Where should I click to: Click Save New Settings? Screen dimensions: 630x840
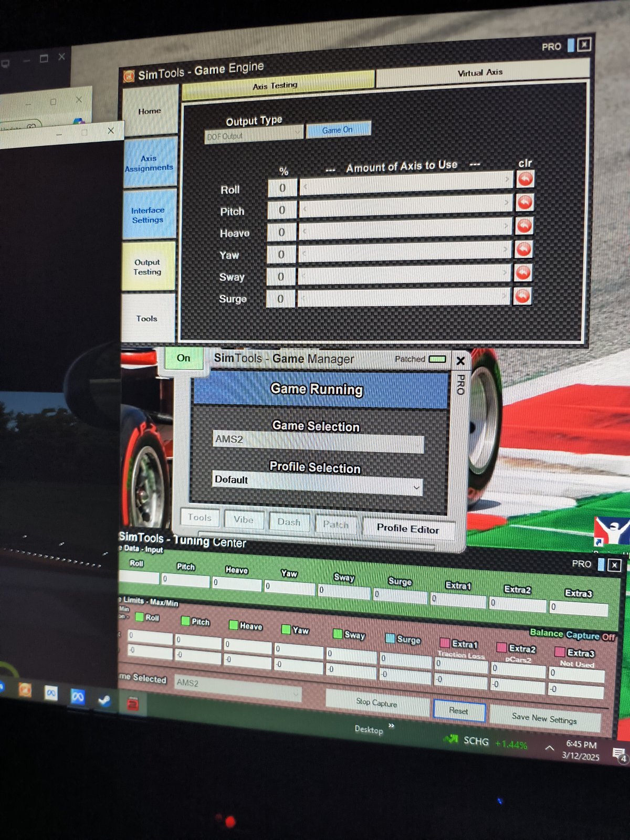[x=544, y=718]
